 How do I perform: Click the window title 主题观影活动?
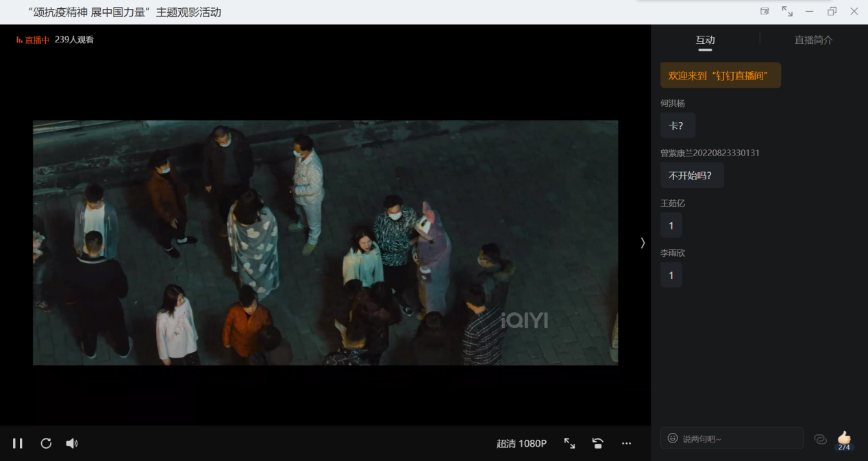click(188, 12)
